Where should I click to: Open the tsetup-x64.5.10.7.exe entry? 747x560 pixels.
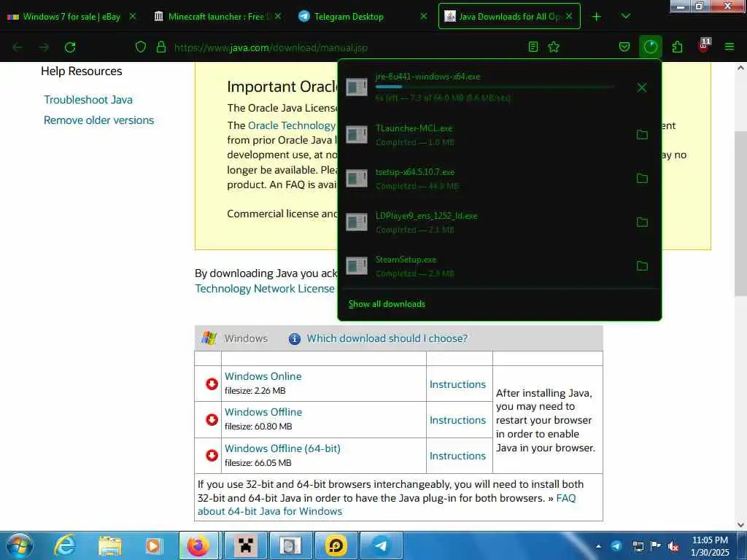(x=486, y=179)
